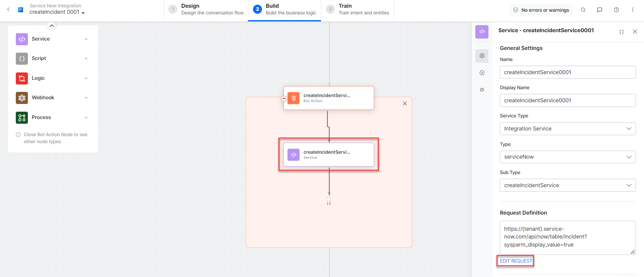Expand the Webhook node category chevron
The width and height of the screenshot is (644, 277).
click(x=86, y=98)
